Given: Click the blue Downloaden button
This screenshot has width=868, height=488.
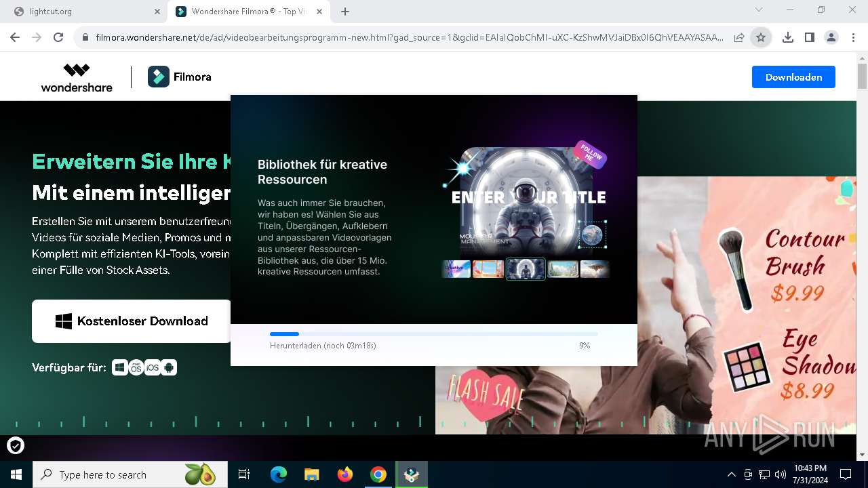Looking at the screenshot, I should tap(793, 77).
